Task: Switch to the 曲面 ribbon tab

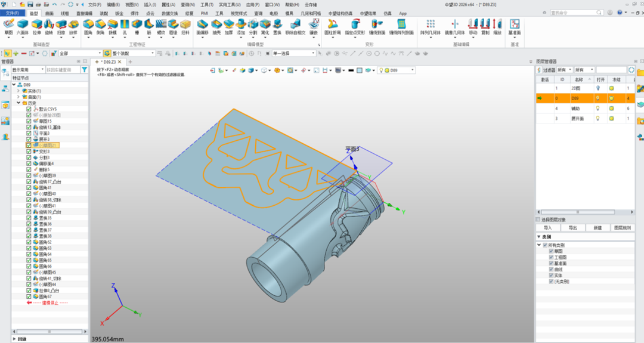Action: coord(49,13)
